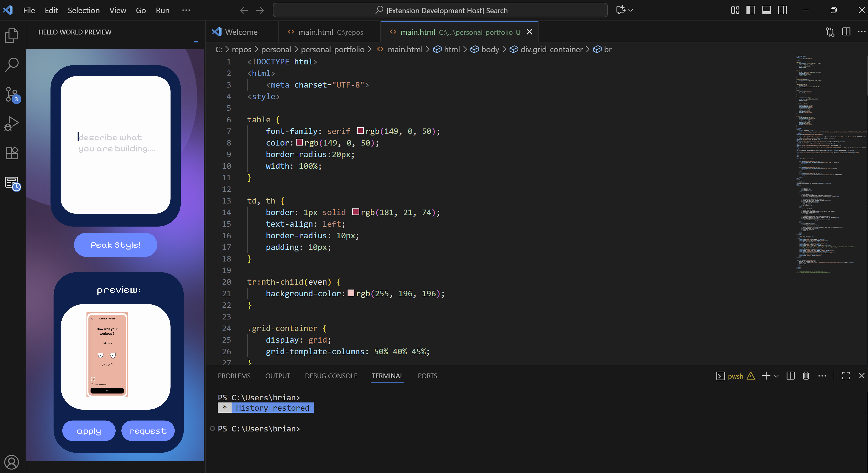This screenshot has width=868, height=473.
Task: Open the Accounts icon at bottom
Action: (12, 462)
